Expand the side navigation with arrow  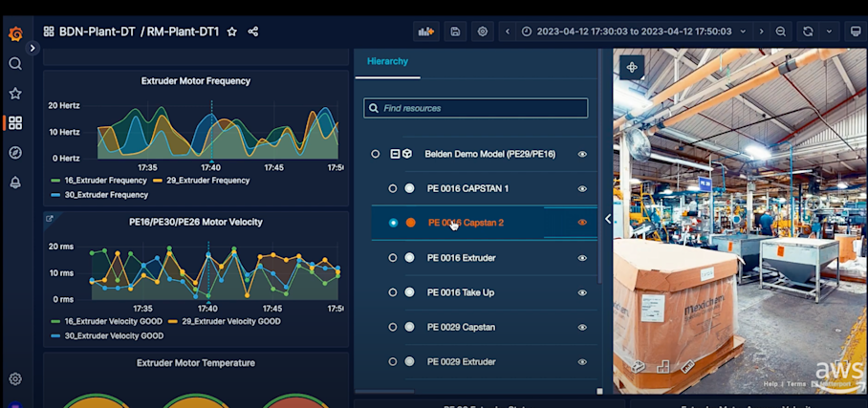[33, 48]
